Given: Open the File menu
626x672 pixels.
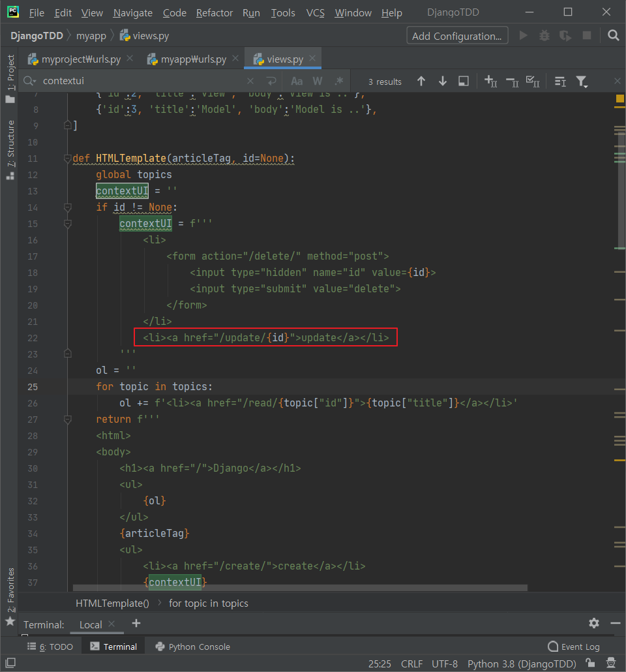Looking at the screenshot, I should (x=37, y=13).
